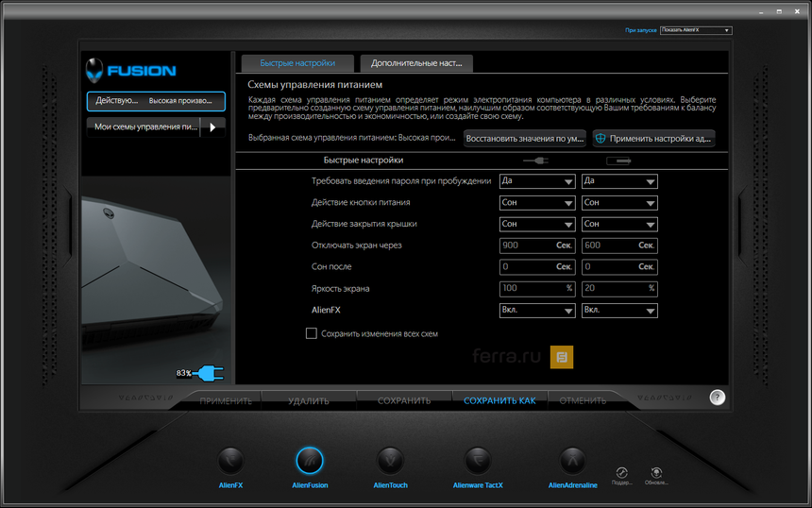Click battery screen-off field showing 600
Viewport: 812px width, 508px height.
pyautogui.click(x=619, y=246)
